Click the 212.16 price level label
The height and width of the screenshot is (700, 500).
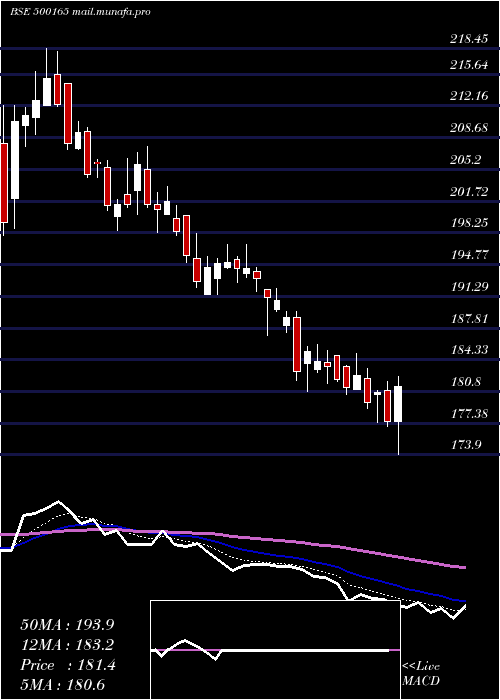tap(469, 96)
